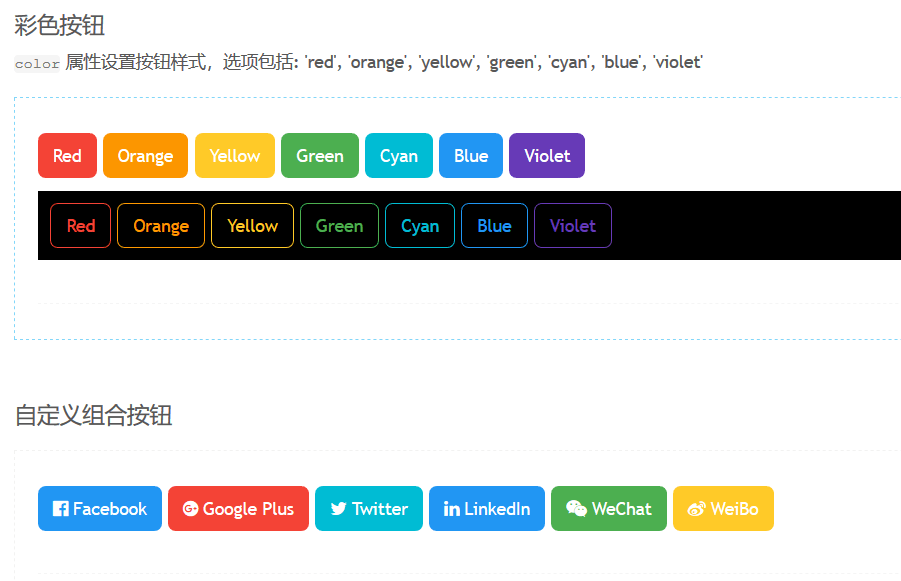Select the outlined Violet button on black
The height and width of the screenshot is (581, 901).
[x=573, y=226]
